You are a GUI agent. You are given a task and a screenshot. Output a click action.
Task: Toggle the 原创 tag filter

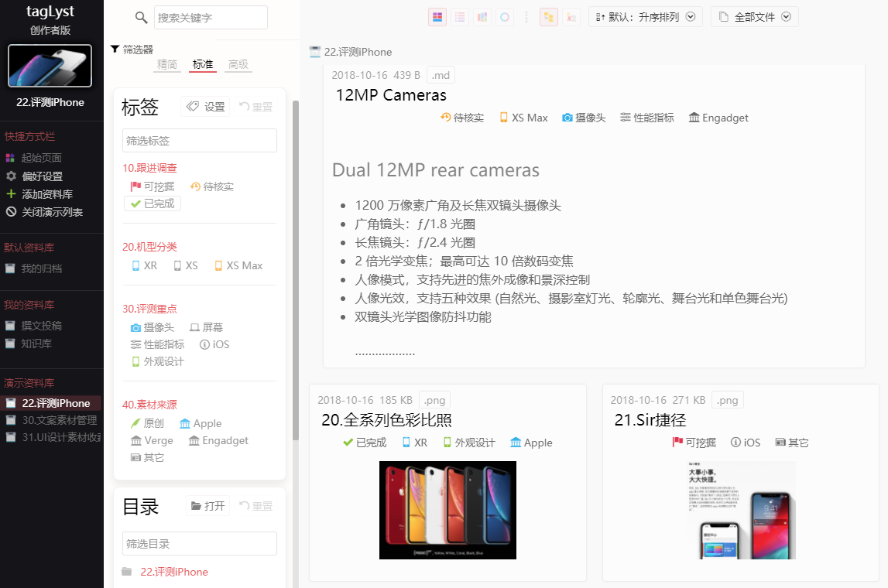(147, 423)
